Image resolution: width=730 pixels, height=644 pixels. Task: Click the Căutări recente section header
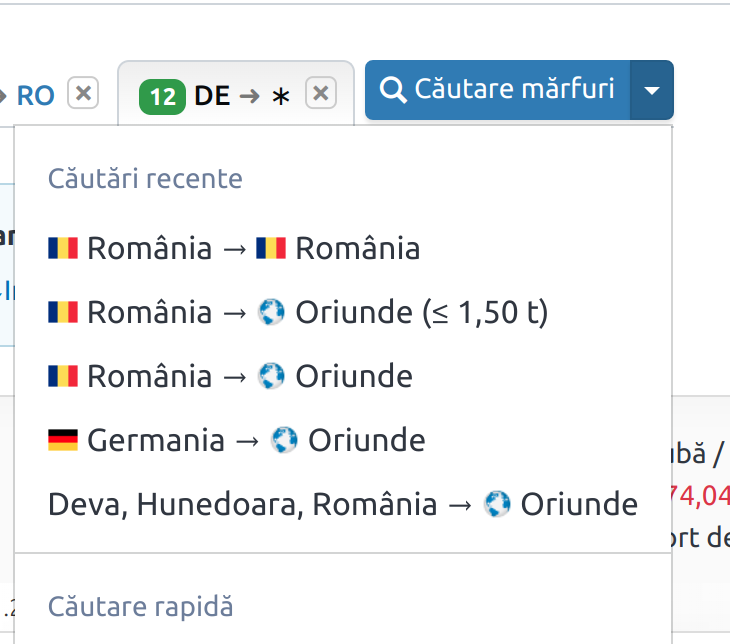[x=145, y=179]
